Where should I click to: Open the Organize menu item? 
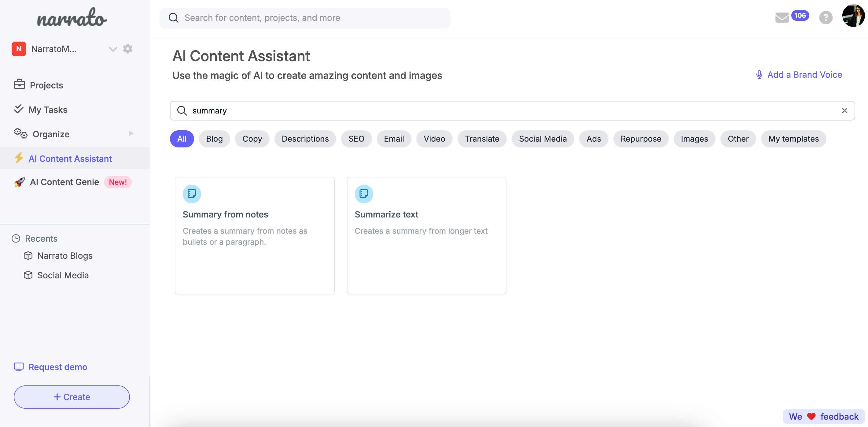pos(51,134)
